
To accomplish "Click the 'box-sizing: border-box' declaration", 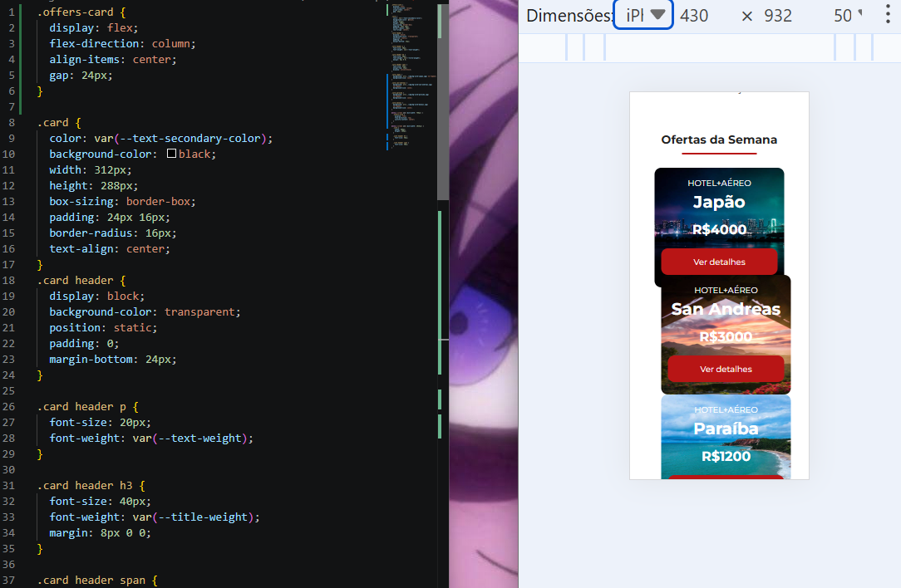I will (122, 202).
